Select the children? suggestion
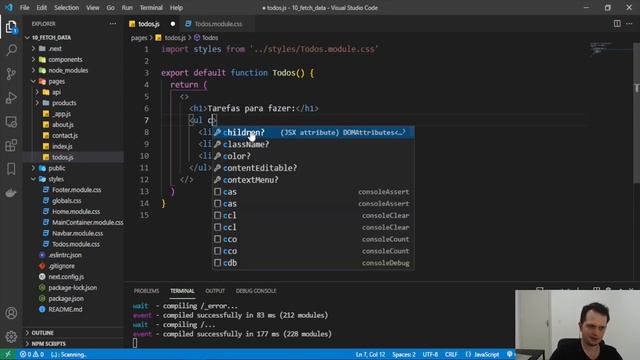 pyautogui.click(x=313, y=132)
